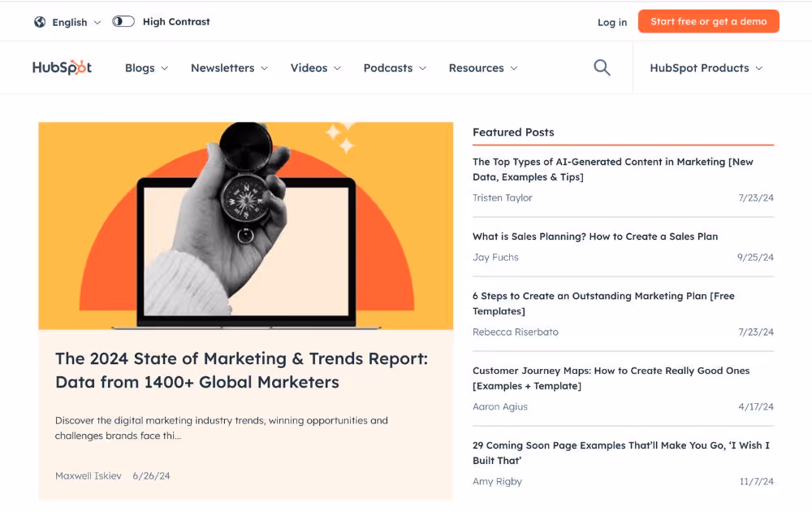This screenshot has height=512, width=812.
Task: Expand the Resources menu
Action: [x=482, y=68]
